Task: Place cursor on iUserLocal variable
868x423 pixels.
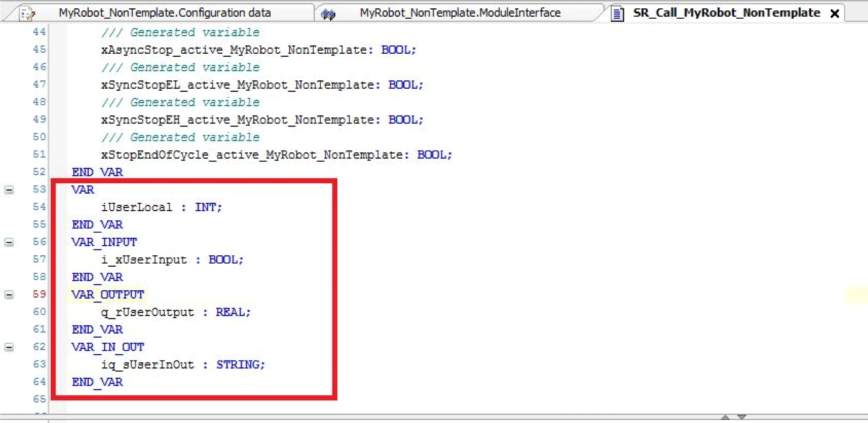Action: pos(136,207)
